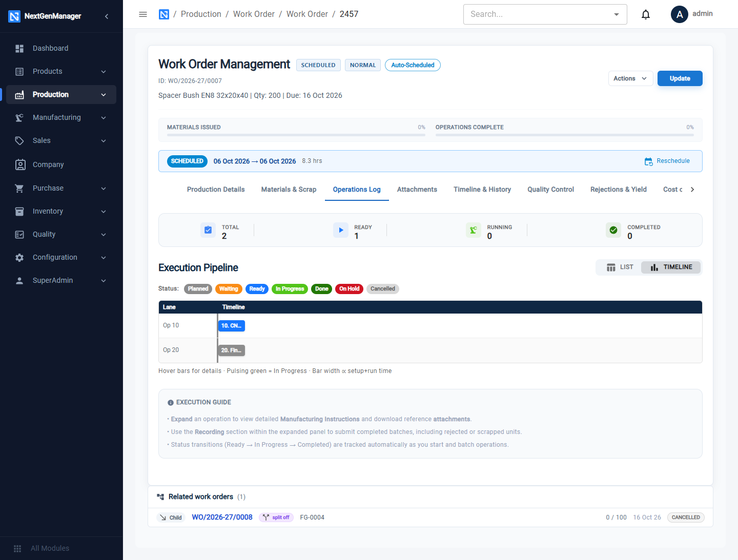Image resolution: width=738 pixels, height=560 pixels.
Task: Expand the Products submenu
Action: click(104, 72)
